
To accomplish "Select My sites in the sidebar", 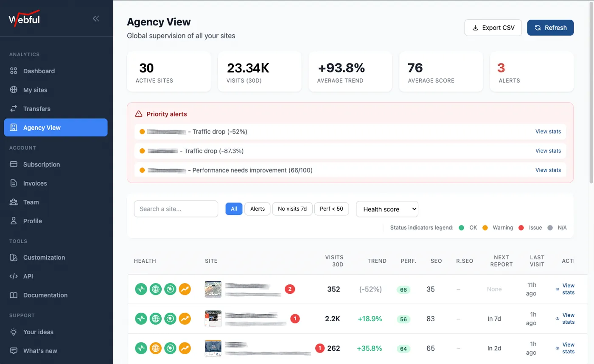I will (36, 89).
